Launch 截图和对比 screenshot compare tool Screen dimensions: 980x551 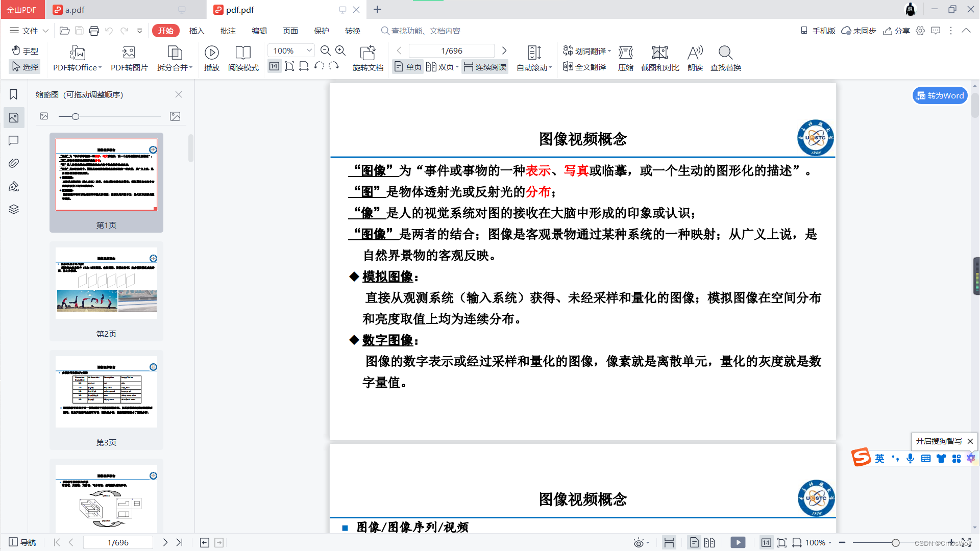tap(659, 58)
